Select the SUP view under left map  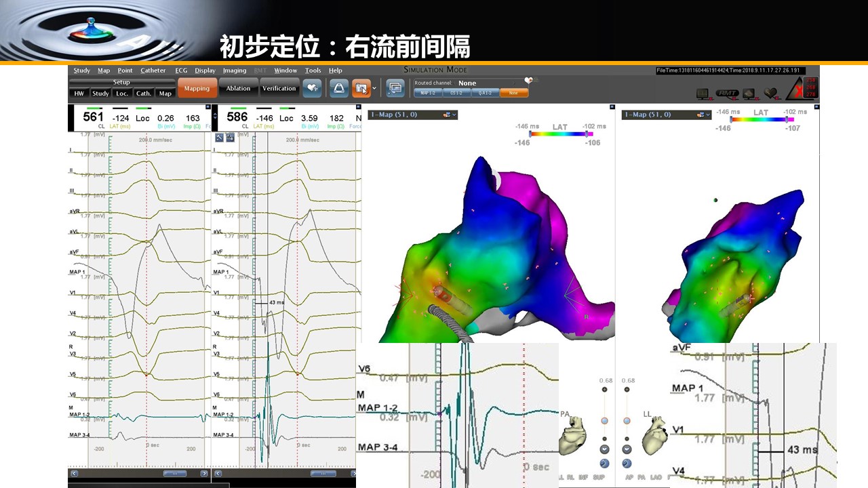(599, 478)
